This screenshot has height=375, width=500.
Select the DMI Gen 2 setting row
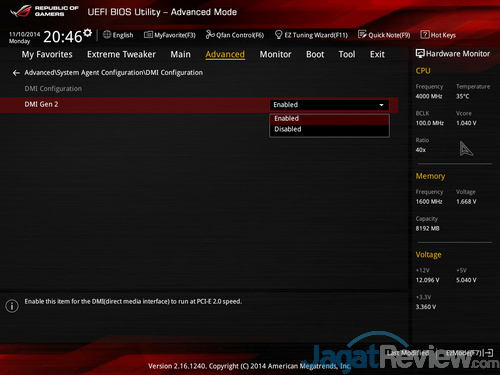(x=199, y=105)
